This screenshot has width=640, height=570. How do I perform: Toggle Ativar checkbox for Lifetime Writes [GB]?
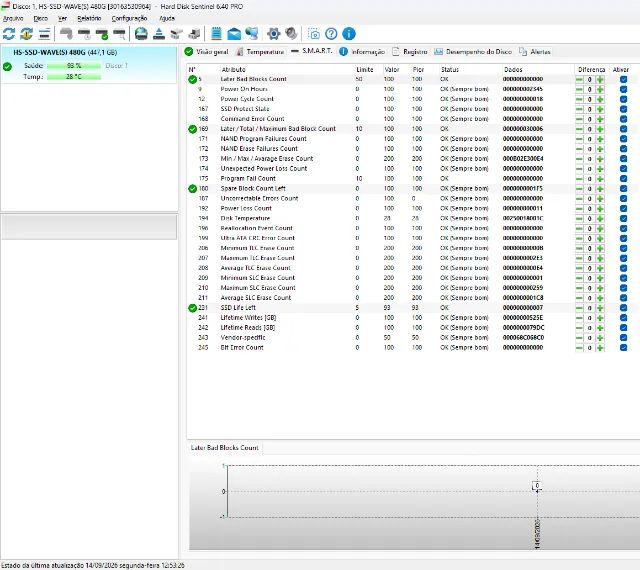click(623, 318)
